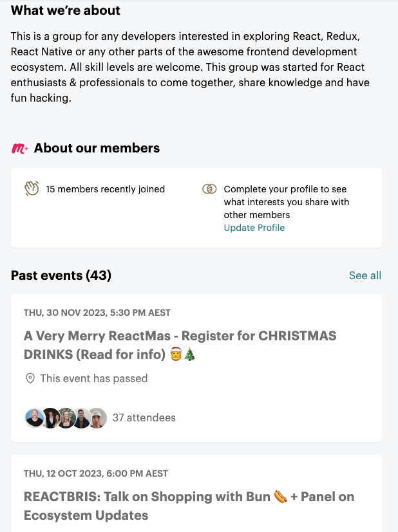Viewport: 398px width, 532px height.
Task: Click the 15 members recently joined text
Action: (x=105, y=189)
